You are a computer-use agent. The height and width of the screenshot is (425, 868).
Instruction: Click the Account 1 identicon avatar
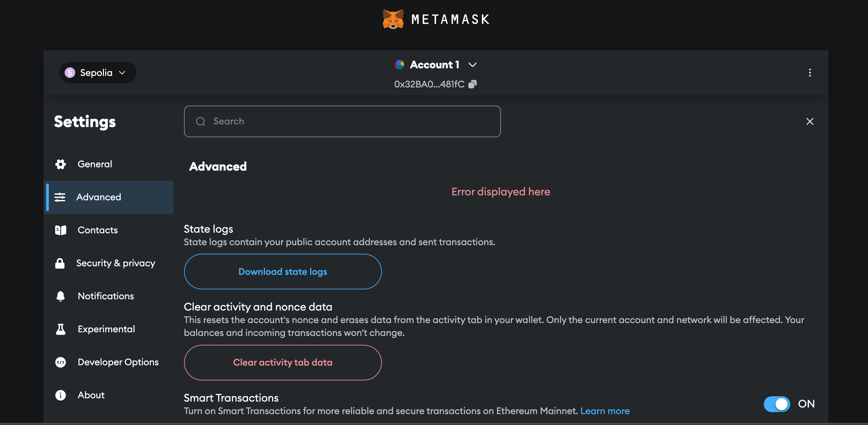click(x=399, y=64)
